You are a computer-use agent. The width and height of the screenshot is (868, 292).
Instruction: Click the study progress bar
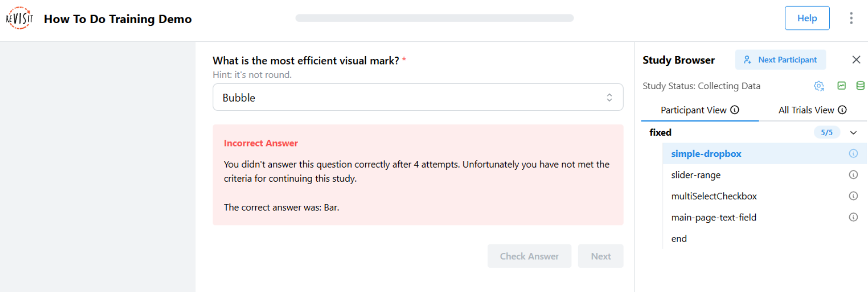pyautogui.click(x=434, y=18)
